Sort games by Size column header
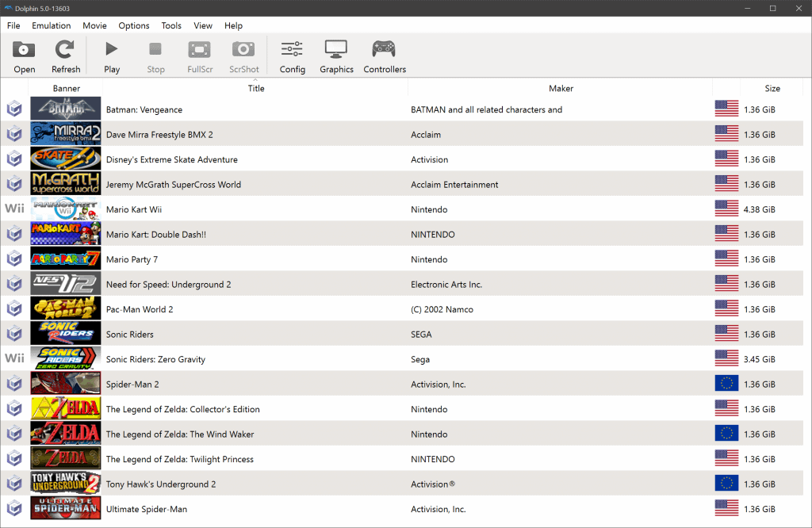812x528 pixels. tap(772, 88)
